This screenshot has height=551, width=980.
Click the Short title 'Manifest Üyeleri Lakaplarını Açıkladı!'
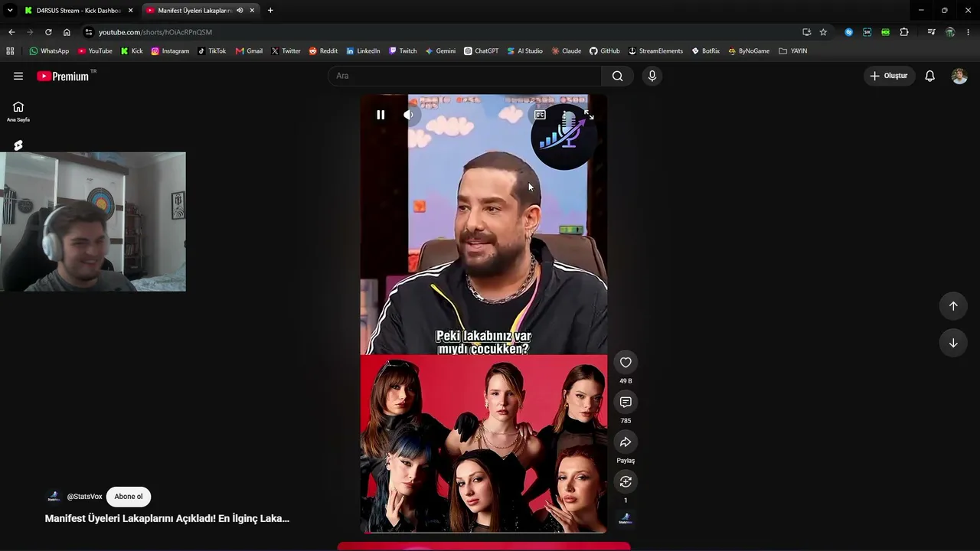(167, 518)
